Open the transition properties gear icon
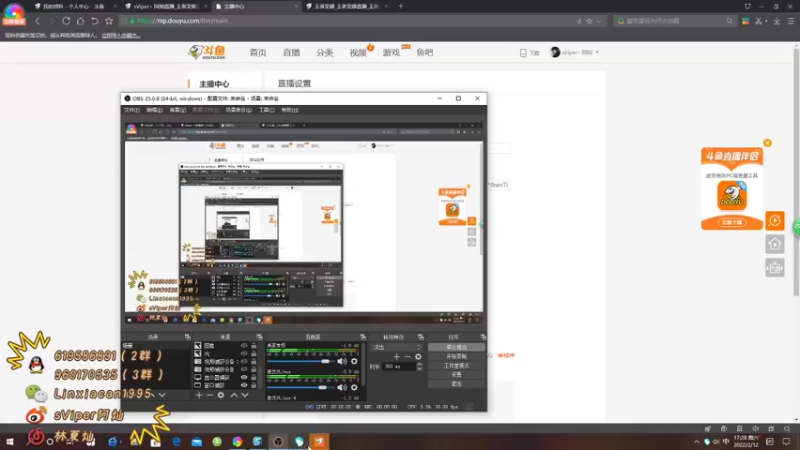 [418, 357]
